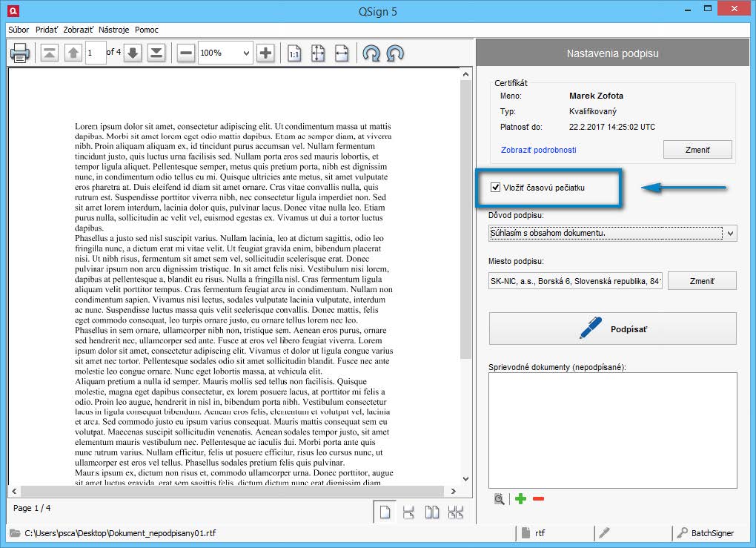Add accompanying document with green plus
This screenshot has width=756, height=548.
520,499
